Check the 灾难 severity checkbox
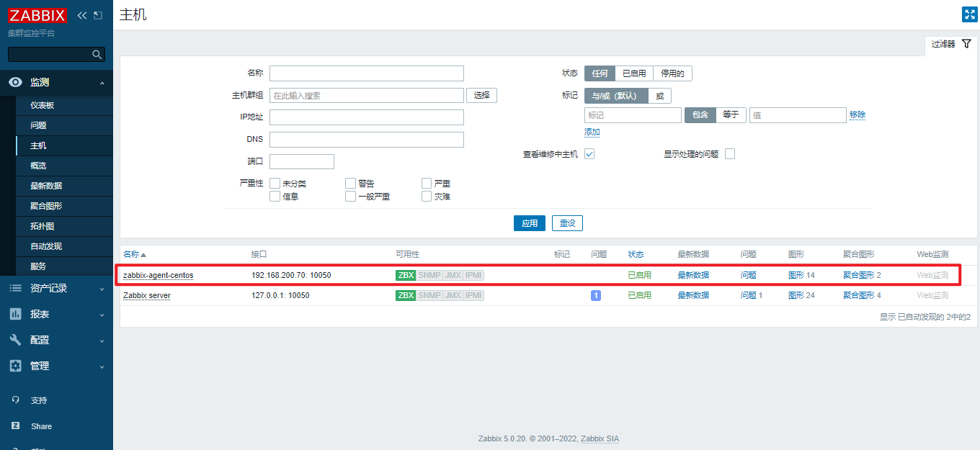This screenshot has height=450, width=980. 427,196
